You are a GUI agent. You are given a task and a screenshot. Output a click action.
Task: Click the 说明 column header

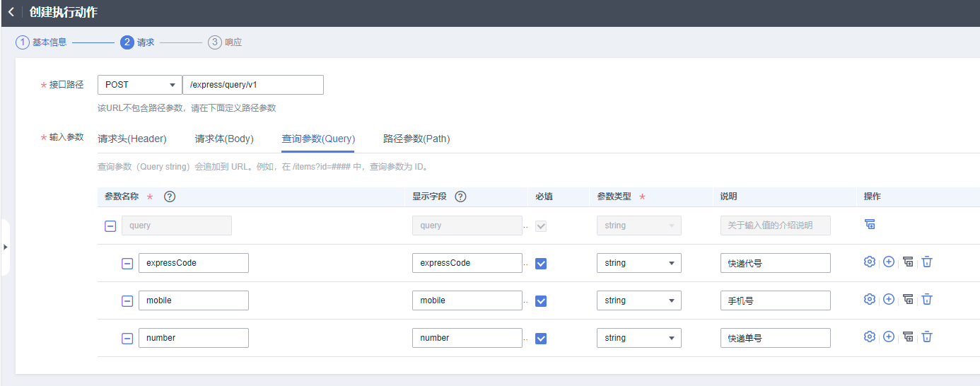tap(728, 197)
